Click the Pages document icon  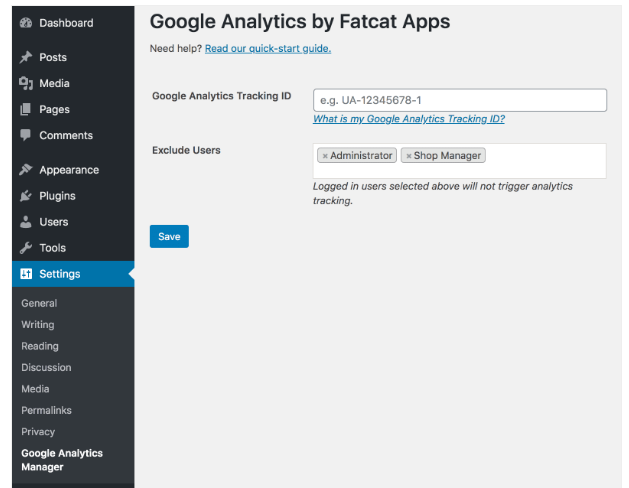[x=25, y=109]
